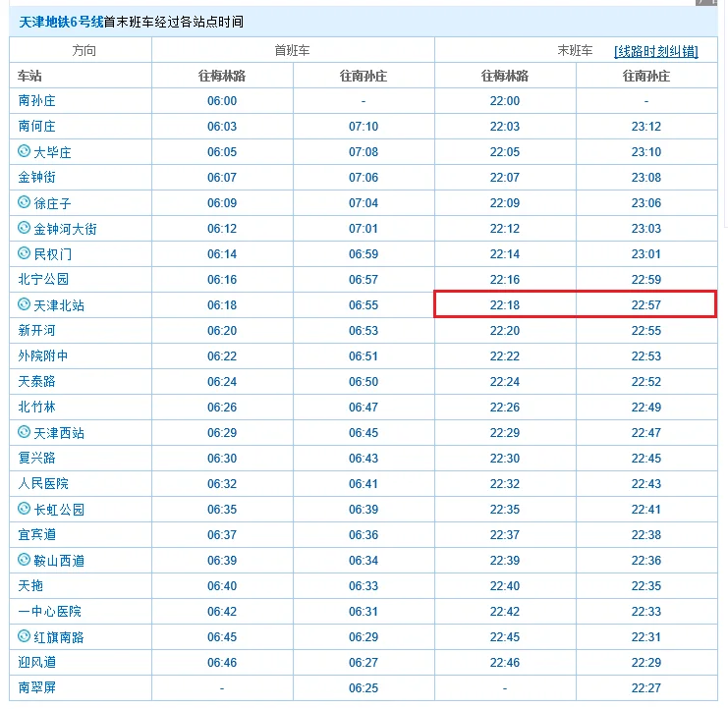Click transfer icon beside 天津北站
This screenshot has width=728, height=709.
[24, 304]
